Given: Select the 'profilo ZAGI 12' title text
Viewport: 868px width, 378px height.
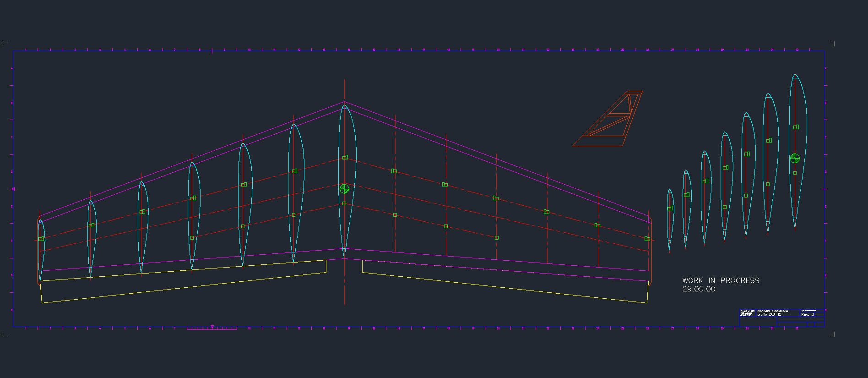Looking at the screenshot, I should point(769,315).
